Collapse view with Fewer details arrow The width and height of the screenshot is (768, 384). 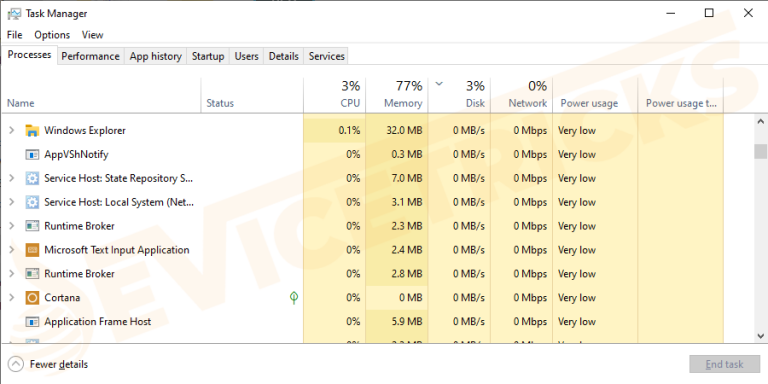point(16,364)
